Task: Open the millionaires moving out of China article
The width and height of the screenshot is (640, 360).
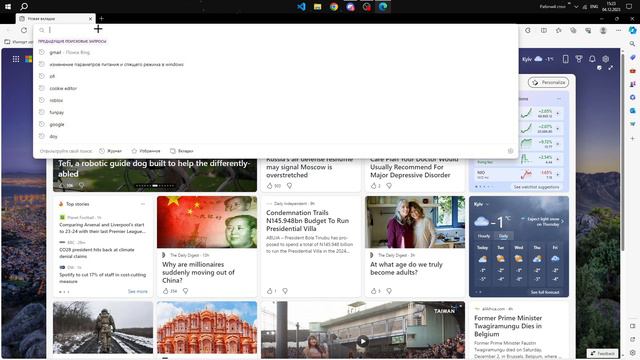Action: [x=198, y=272]
